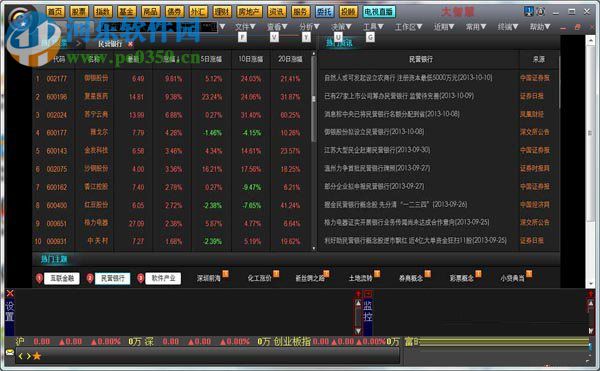Switch to the 民营银行 tab
The image size is (600, 371).
(x=110, y=44)
